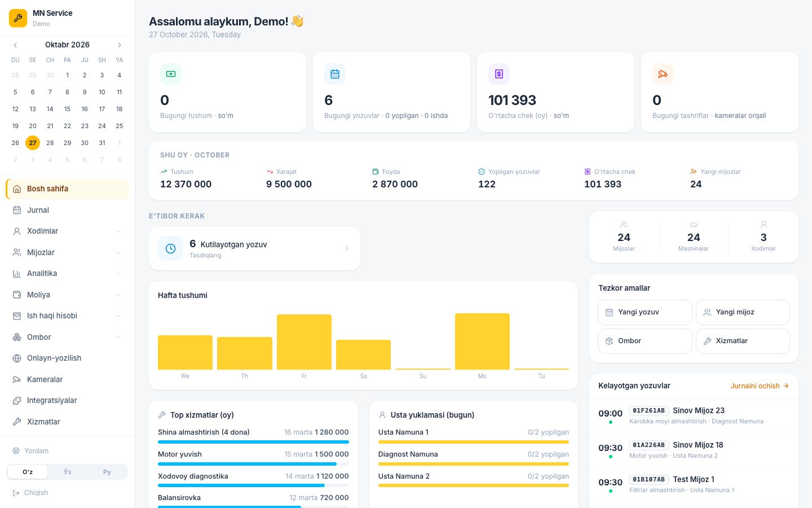Switch interface language to Ру
The width and height of the screenshot is (812, 508).
tap(107, 472)
